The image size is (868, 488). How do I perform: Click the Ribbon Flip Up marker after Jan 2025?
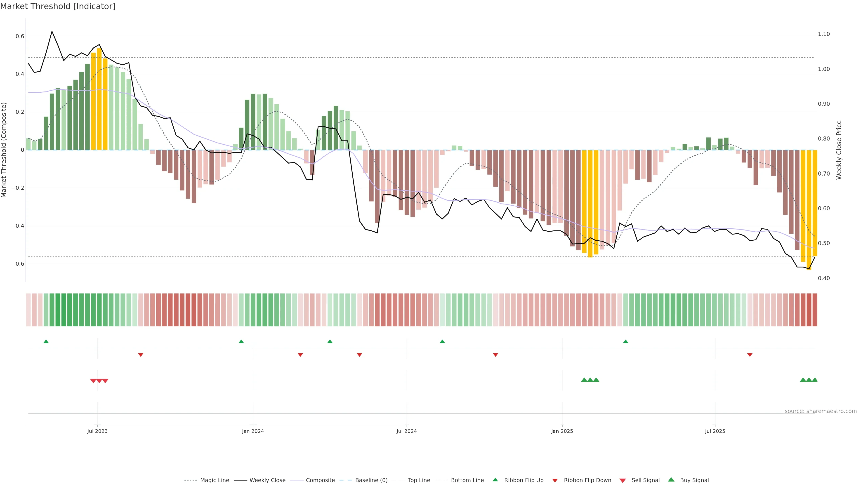click(x=626, y=342)
